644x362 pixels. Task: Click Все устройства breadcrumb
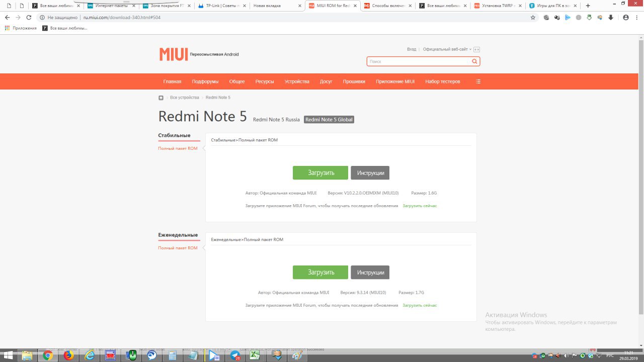coord(185,98)
